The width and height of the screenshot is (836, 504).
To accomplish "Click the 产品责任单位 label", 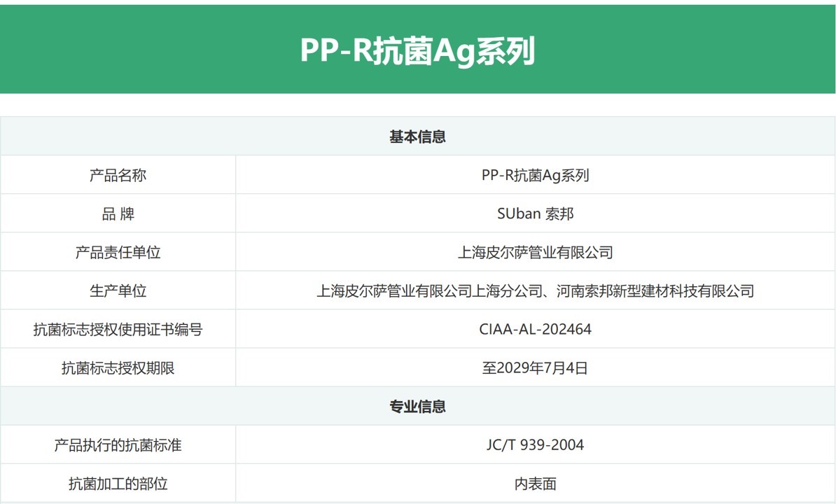I will (x=118, y=252).
